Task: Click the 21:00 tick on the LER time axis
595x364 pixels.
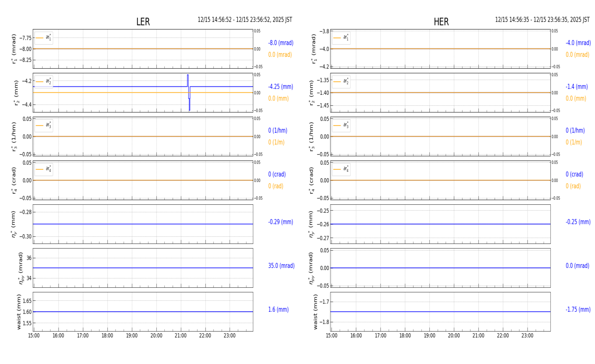Action: click(181, 336)
